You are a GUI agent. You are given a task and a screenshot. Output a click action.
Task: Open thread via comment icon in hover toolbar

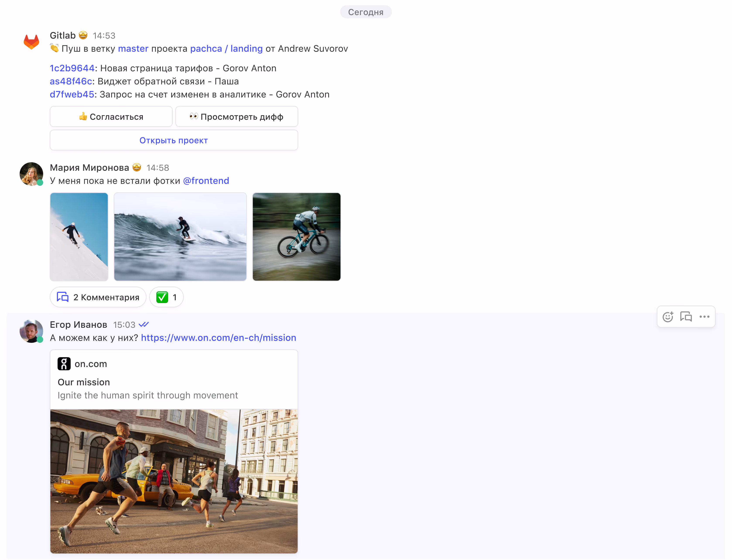pos(686,317)
